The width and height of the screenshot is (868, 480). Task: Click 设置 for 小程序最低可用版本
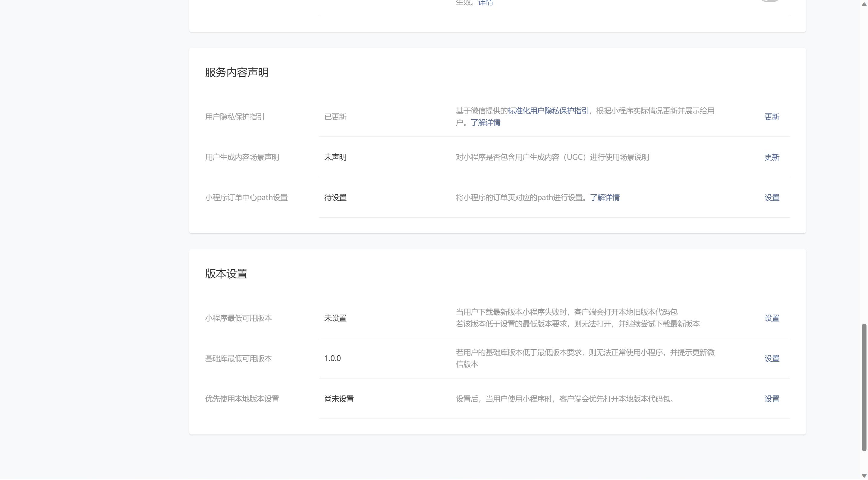coord(772,318)
